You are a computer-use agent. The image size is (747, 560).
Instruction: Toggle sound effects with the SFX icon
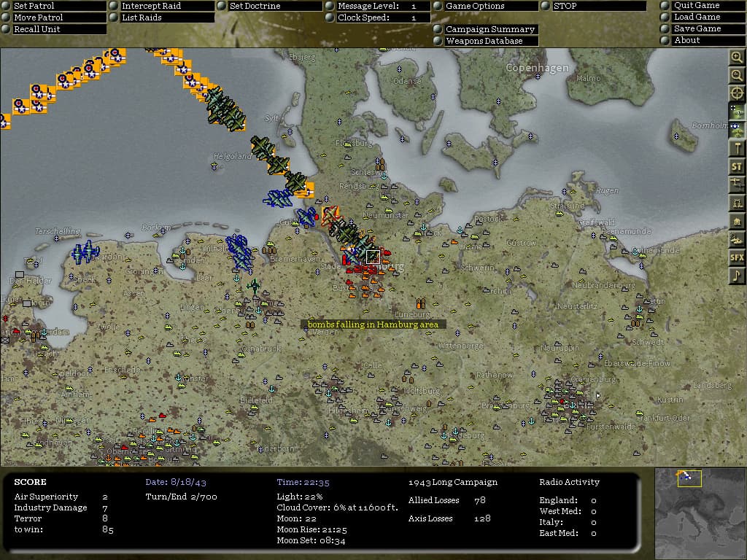coord(737,257)
